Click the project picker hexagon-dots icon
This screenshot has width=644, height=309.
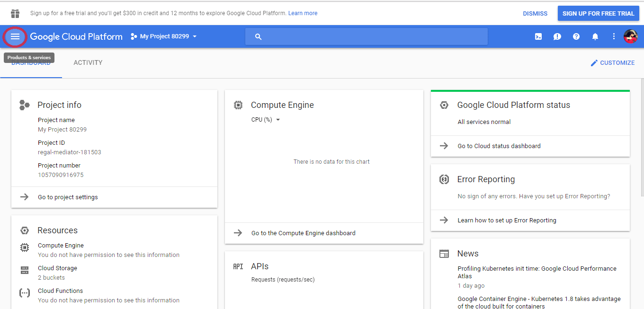tap(134, 36)
